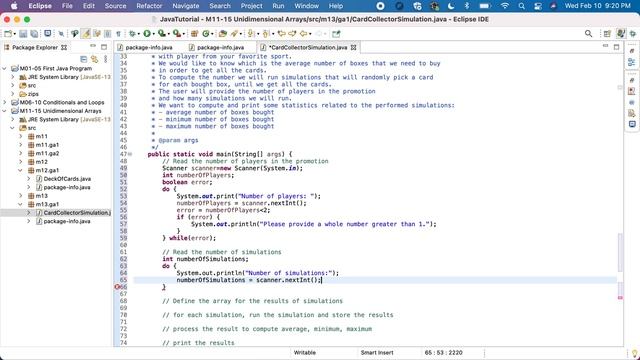This screenshot has width=640, height=360.
Task: Expand the M06-10 Conditionals and Loops project
Action: point(5,102)
